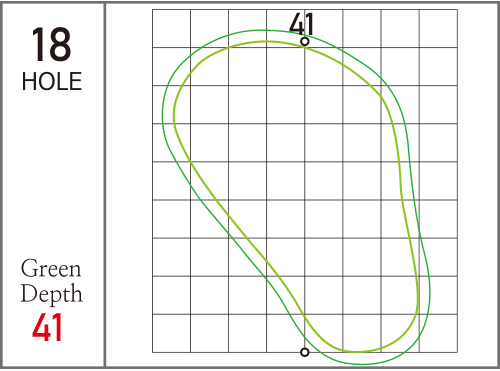500x371 pixels.
Task: Click the top circle marker below black 41
Action: pyautogui.click(x=305, y=41)
